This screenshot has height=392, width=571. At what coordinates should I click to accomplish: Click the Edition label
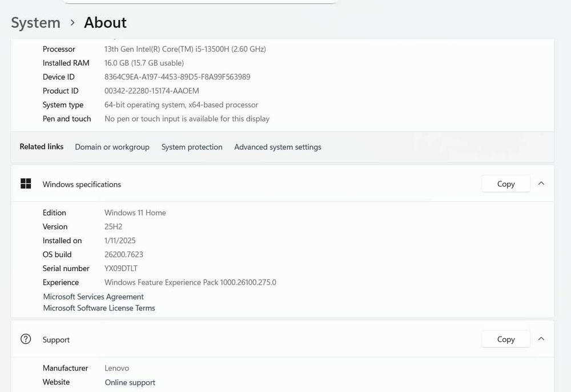point(54,213)
